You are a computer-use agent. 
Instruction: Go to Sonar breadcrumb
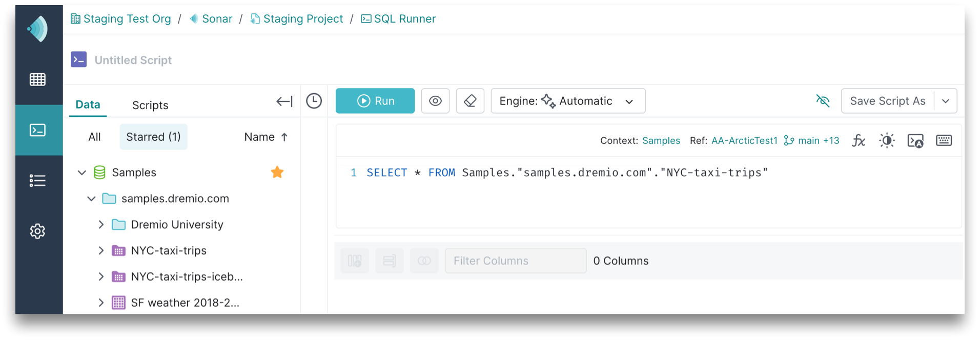coord(211,19)
